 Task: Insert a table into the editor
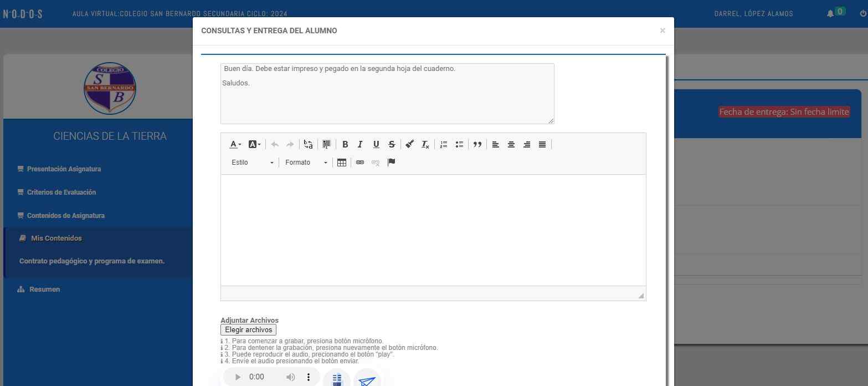click(342, 162)
